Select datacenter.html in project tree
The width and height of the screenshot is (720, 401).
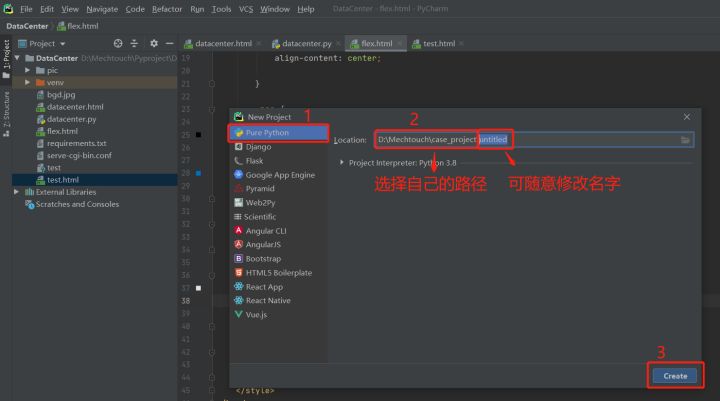pyautogui.click(x=70, y=107)
